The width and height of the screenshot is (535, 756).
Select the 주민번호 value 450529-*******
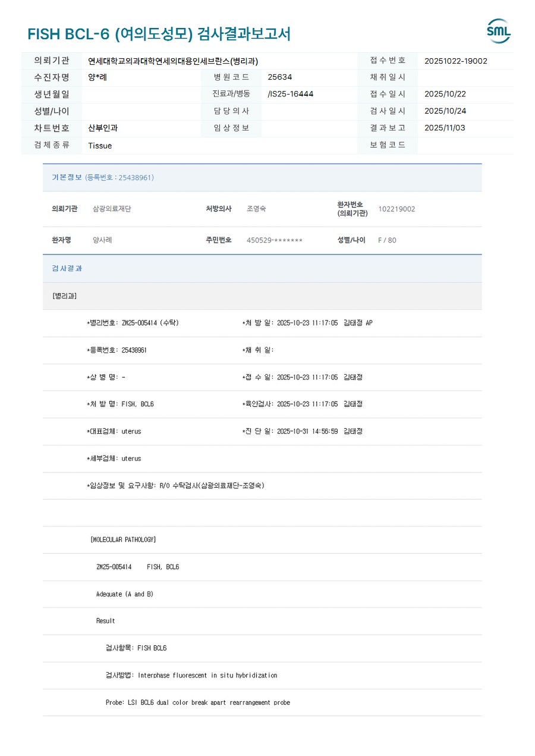(x=275, y=240)
